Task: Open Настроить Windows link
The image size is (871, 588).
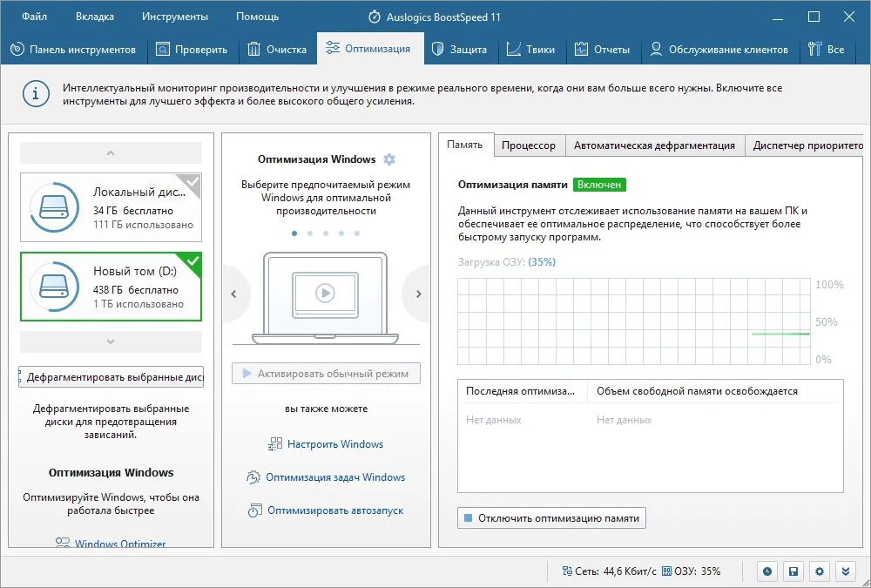Action: point(335,444)
